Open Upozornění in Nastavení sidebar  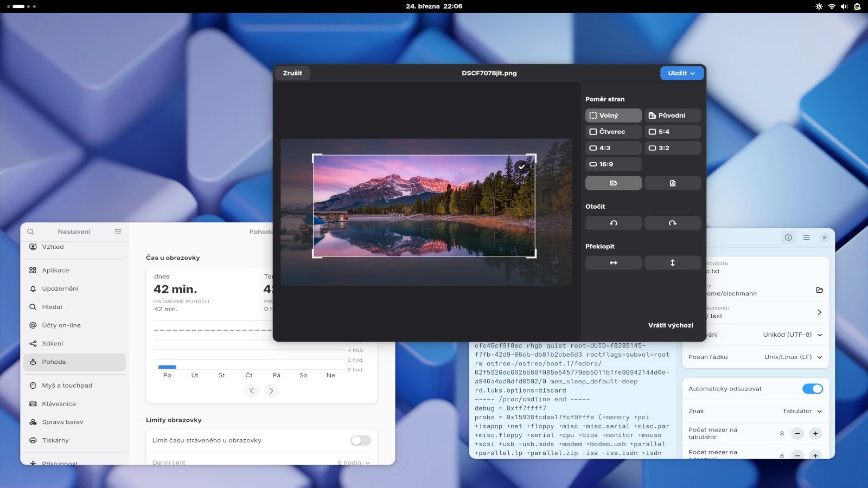point(74,288)
